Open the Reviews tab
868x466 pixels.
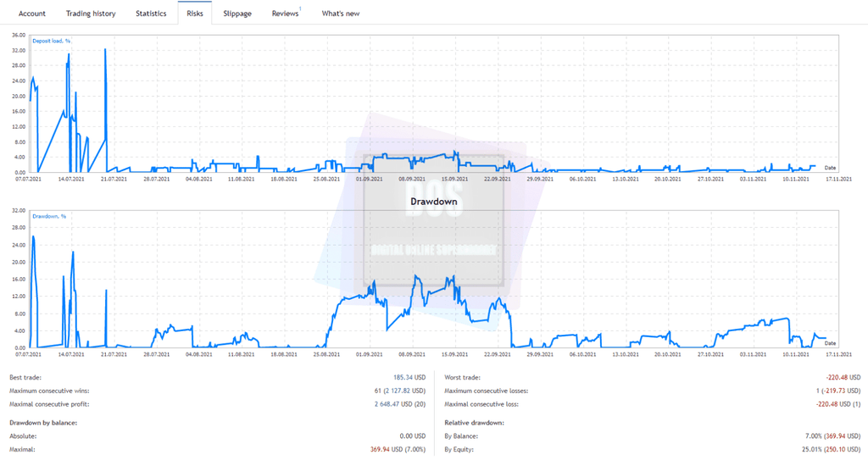(x=285, y=14)
